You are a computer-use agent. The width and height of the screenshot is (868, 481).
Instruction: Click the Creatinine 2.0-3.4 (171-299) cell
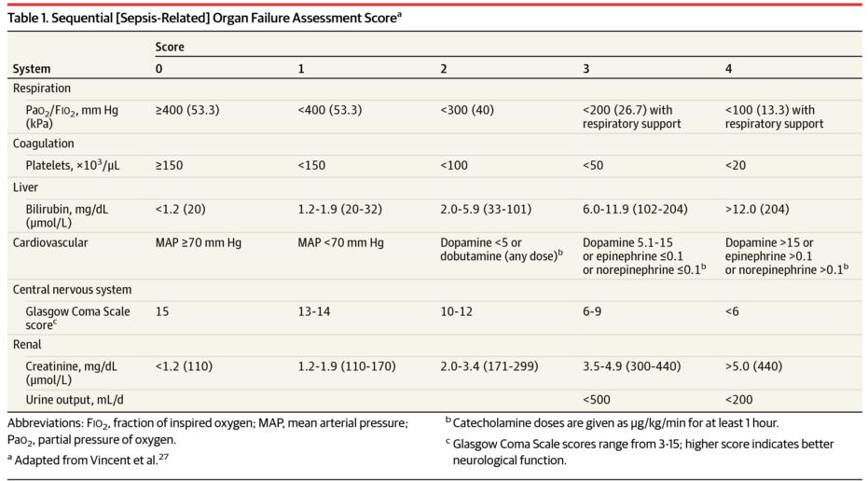pyautogui.click(x=489, y=365)
